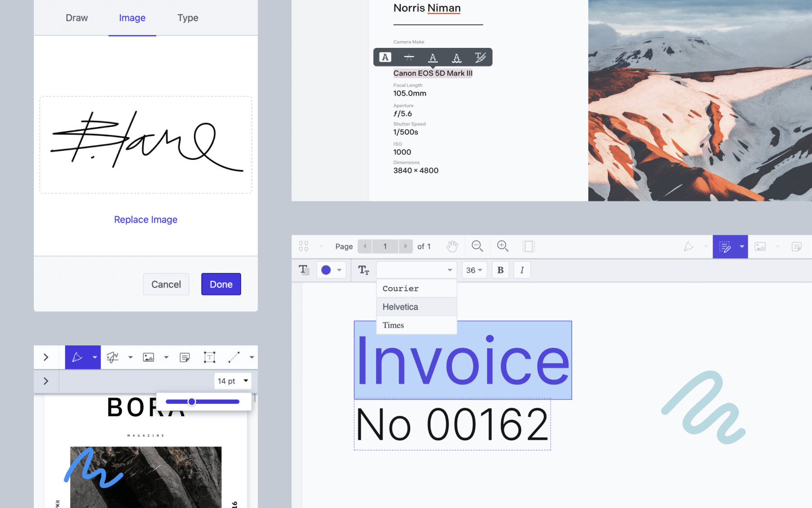Click the line thickness slider handle
The height and width of the screenshot is (508, 812).
pyautogui.click(x=192, y=401)
